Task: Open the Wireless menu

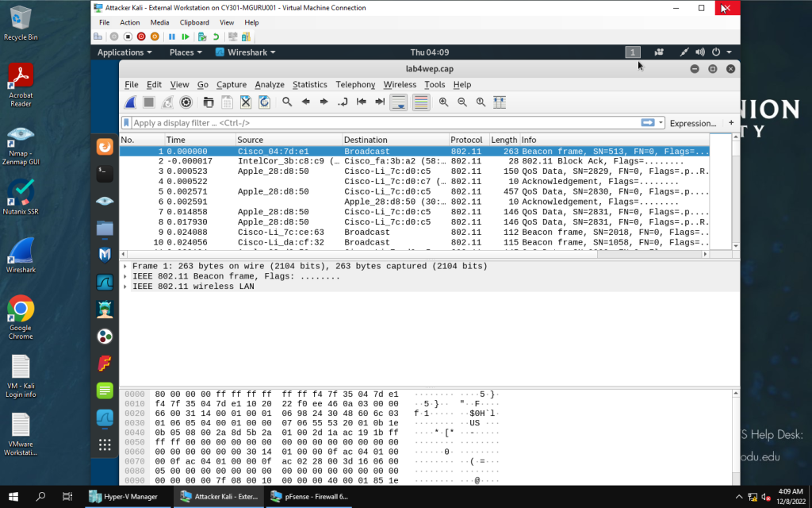Action: point(400,84)
